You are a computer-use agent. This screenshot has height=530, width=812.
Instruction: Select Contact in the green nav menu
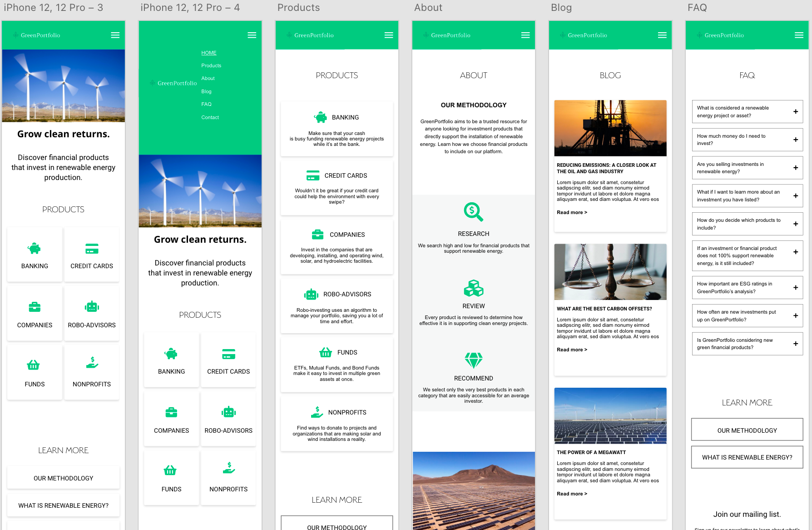point(210,117)
